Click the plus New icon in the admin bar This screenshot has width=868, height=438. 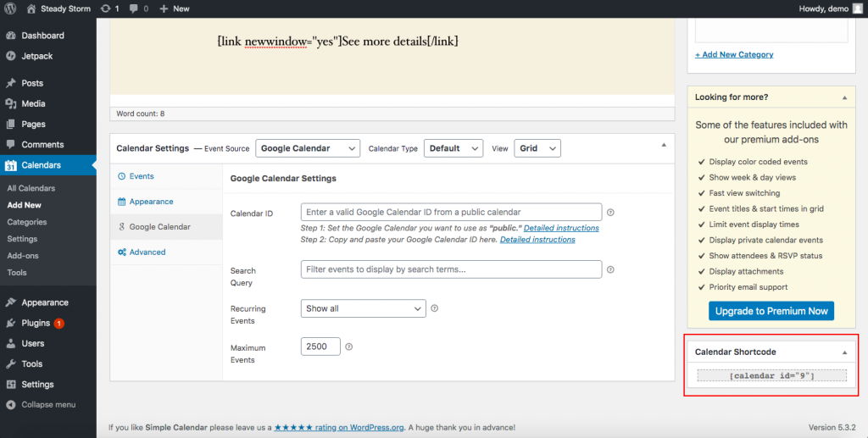tap(164, 8)
